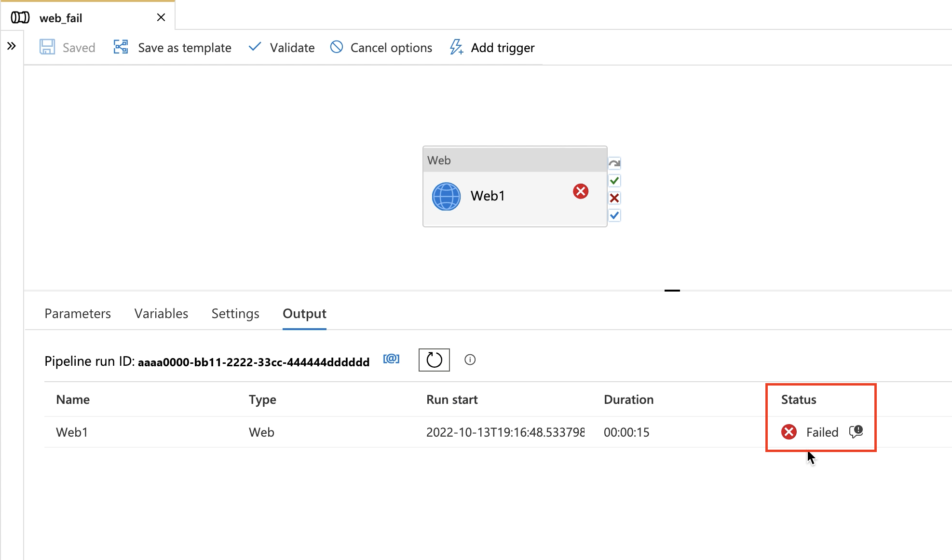Click the failure checkbox on Web1 activity
The image size is (952, 560).
pos(614,198)
